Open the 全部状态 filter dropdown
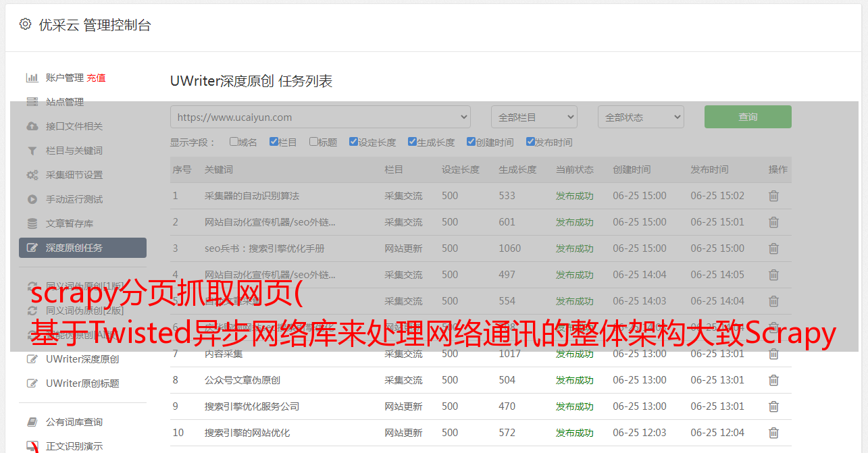The height and width of the screenshot is (453, 868). (x=640, y=117)
